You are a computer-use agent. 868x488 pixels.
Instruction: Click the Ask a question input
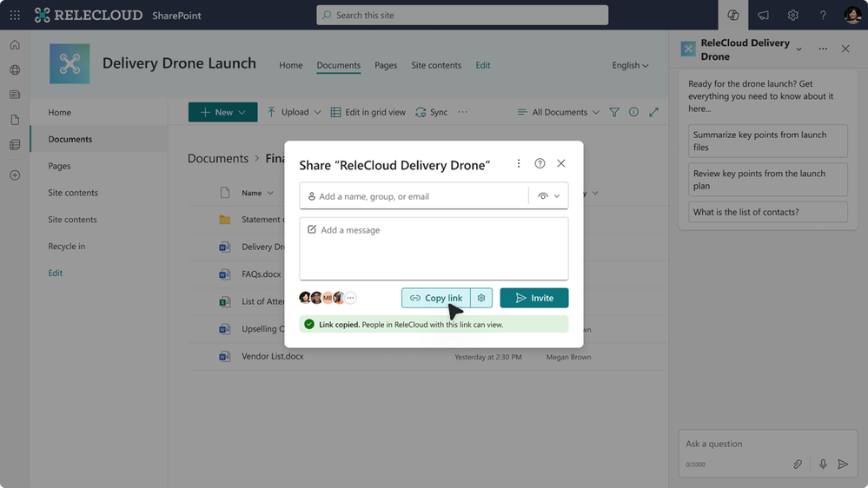[768, 444]
